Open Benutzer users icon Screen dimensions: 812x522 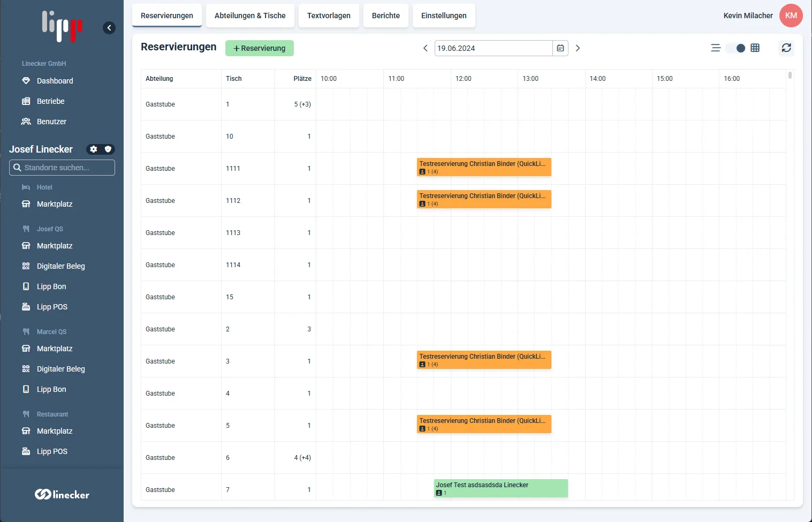[26, 122]
